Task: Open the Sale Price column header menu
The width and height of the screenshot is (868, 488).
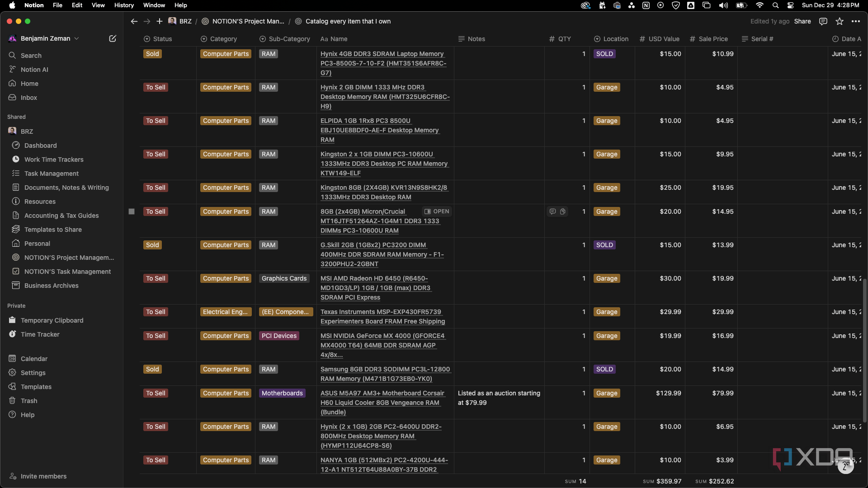Action: [708, 39]
